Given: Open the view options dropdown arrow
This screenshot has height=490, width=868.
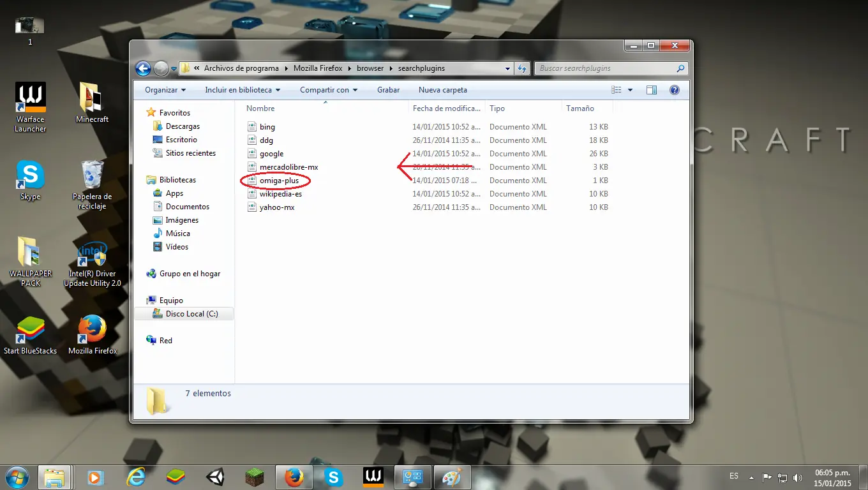Looking at the screenshot, I should pos(630,90).
